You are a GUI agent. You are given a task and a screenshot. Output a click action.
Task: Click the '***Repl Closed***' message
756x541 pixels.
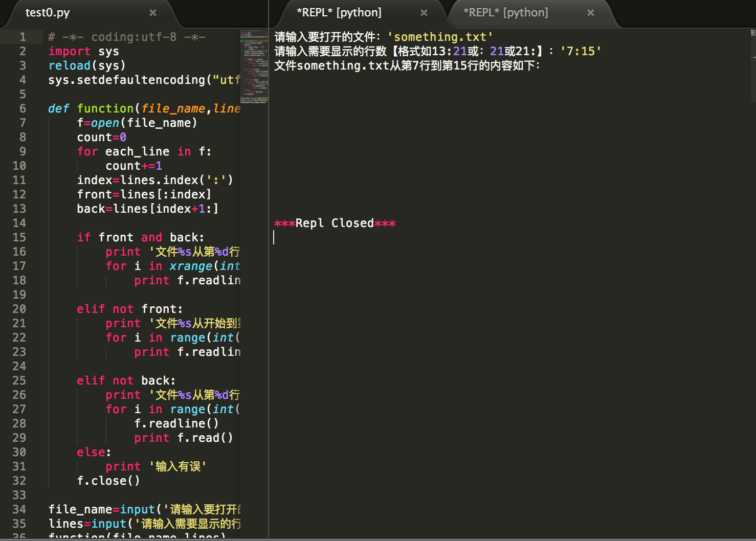tap(335, 223)
